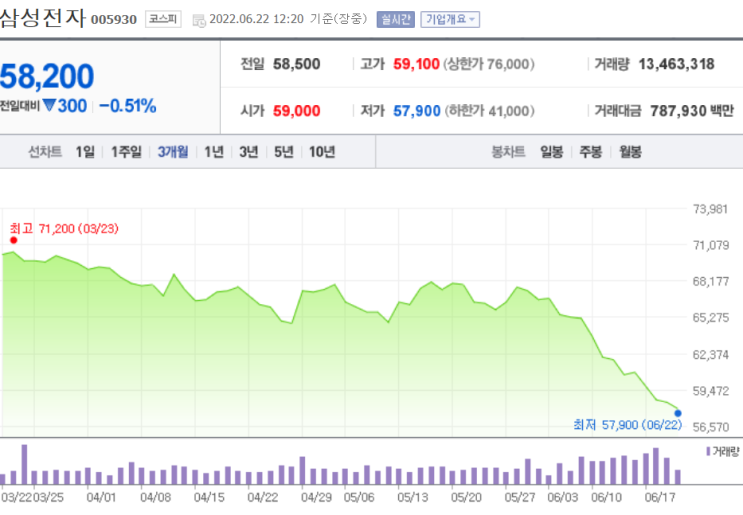The image size is (743, 515).
Task: Select the 10년 chart period
Action: tap(322, 152)
